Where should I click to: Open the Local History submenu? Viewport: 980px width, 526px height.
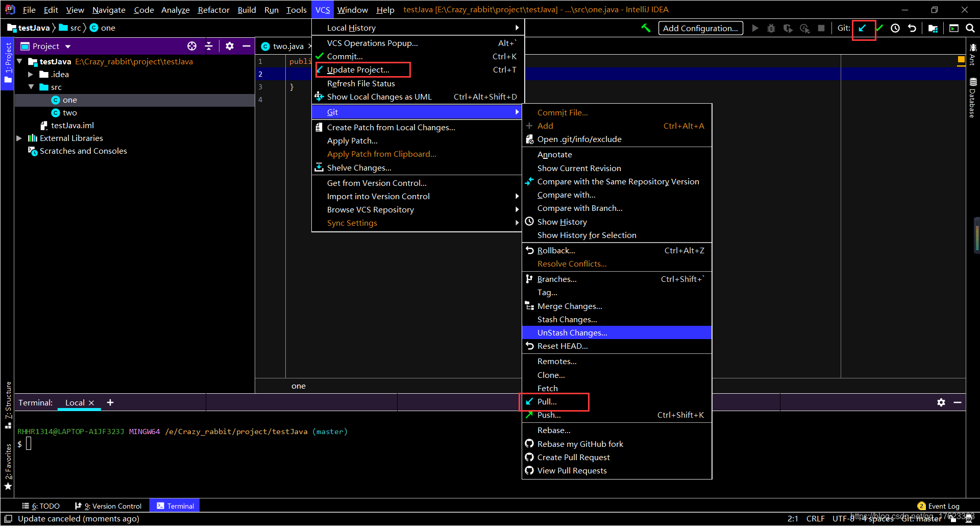(418, 28)
